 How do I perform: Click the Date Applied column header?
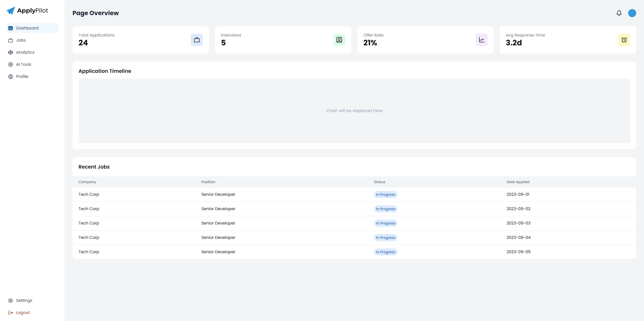(518, 182)
